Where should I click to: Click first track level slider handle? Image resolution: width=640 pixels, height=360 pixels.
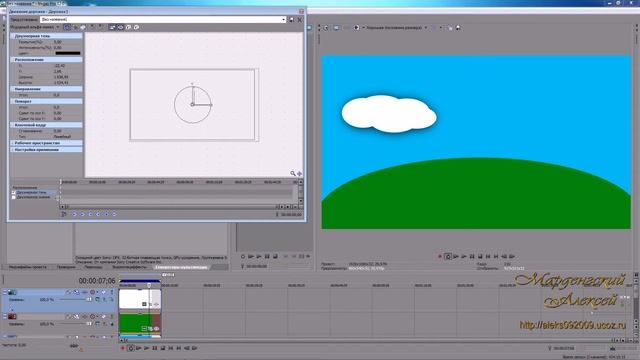click(89, 299)
